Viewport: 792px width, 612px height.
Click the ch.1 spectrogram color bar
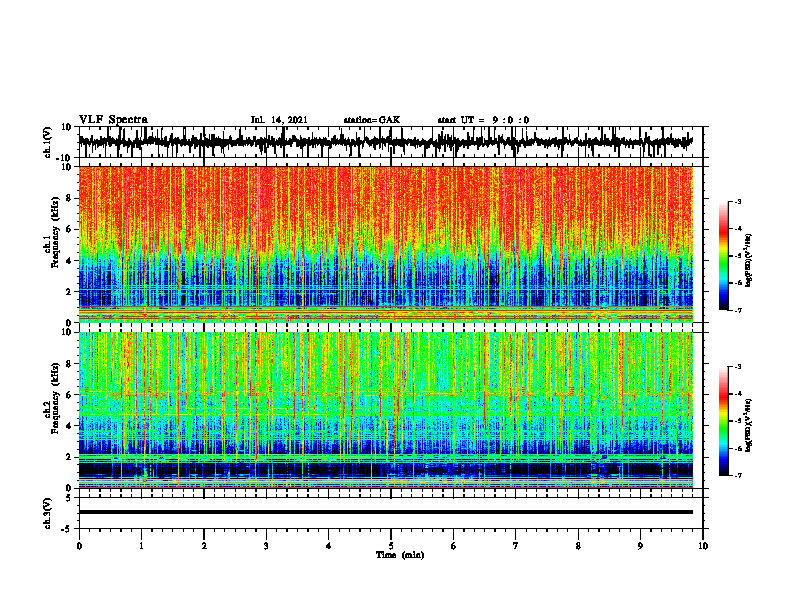pos(723,256)
